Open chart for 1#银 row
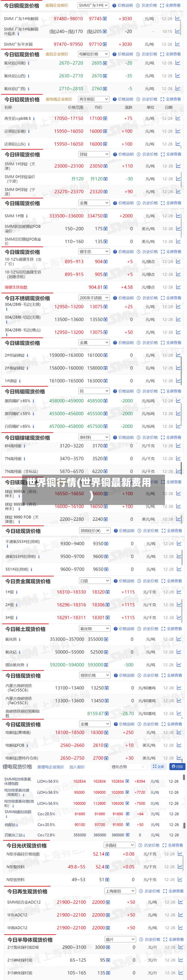The width and height of the screenshot is (187, 980). (x=179, y=592)
